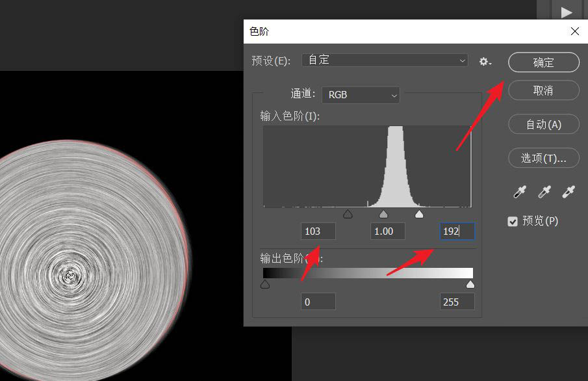Click the input shadow slider handle

tap(348, 214)
